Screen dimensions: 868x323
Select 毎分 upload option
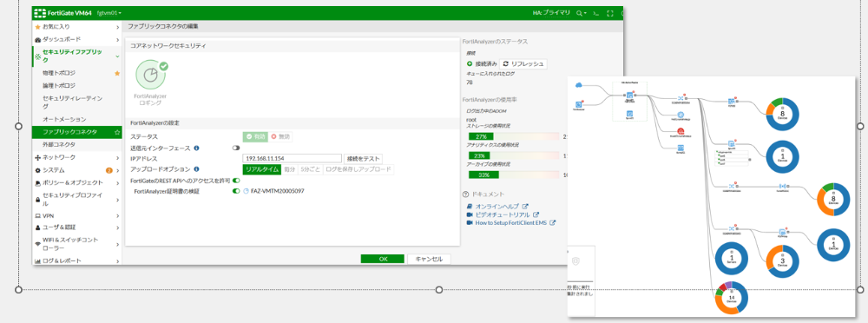point(290,169)
